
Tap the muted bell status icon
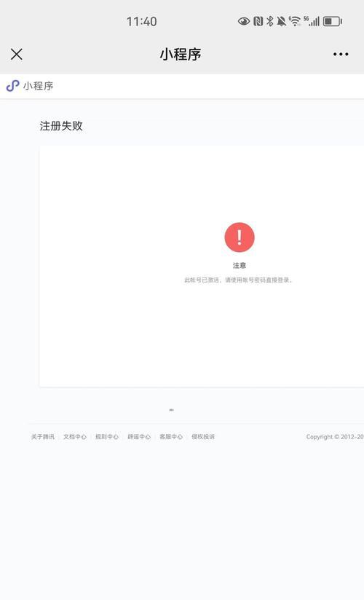click(x=282, y=21)
